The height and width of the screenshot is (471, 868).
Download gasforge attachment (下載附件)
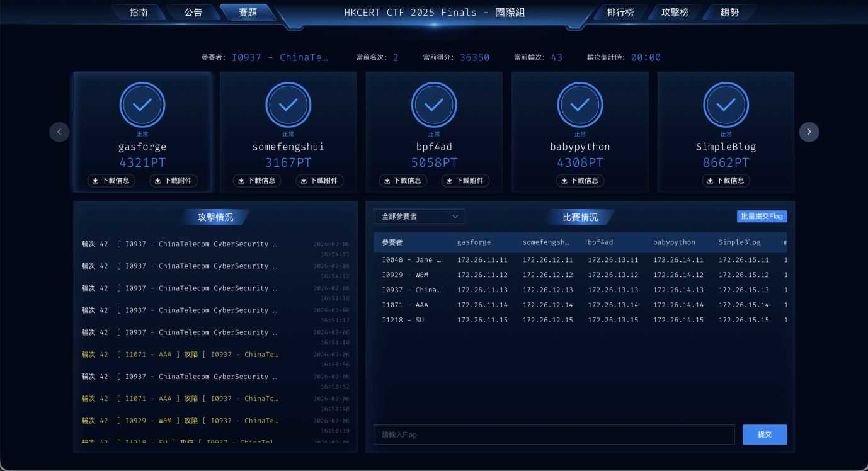pos(173,181)
